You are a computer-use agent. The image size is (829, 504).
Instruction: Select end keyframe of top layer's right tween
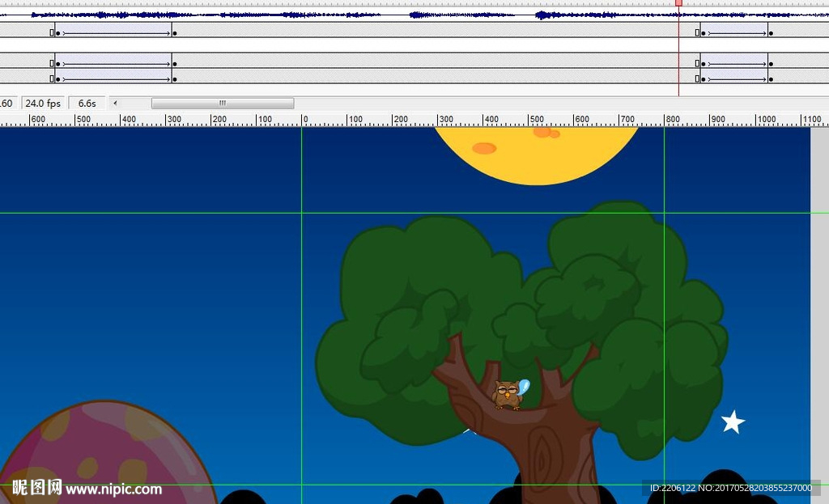point(771,33)
